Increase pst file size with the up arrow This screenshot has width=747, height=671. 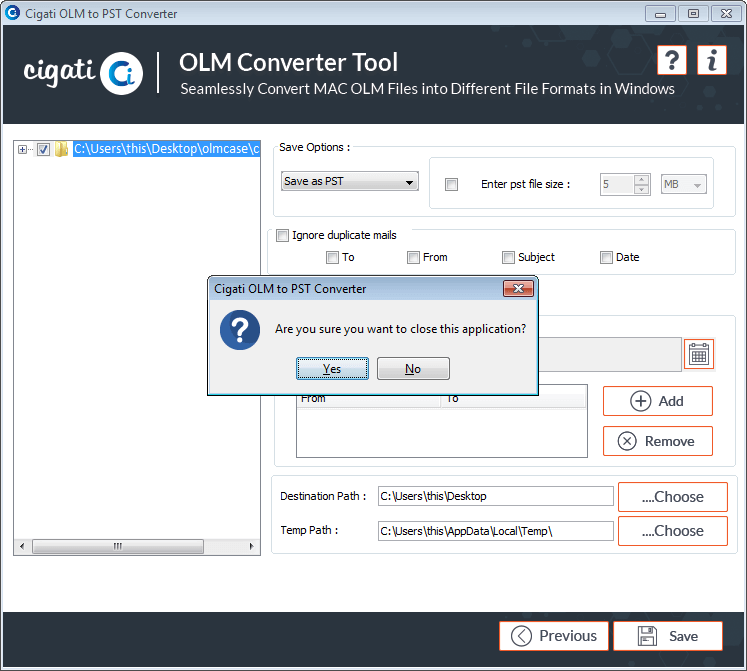(642, 179)
